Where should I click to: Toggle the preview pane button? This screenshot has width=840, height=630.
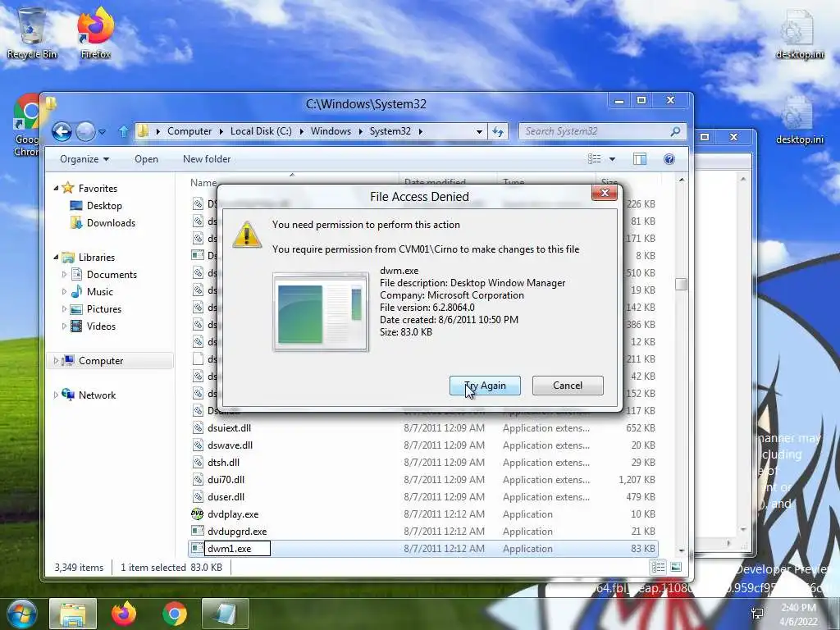click(640, 159)
